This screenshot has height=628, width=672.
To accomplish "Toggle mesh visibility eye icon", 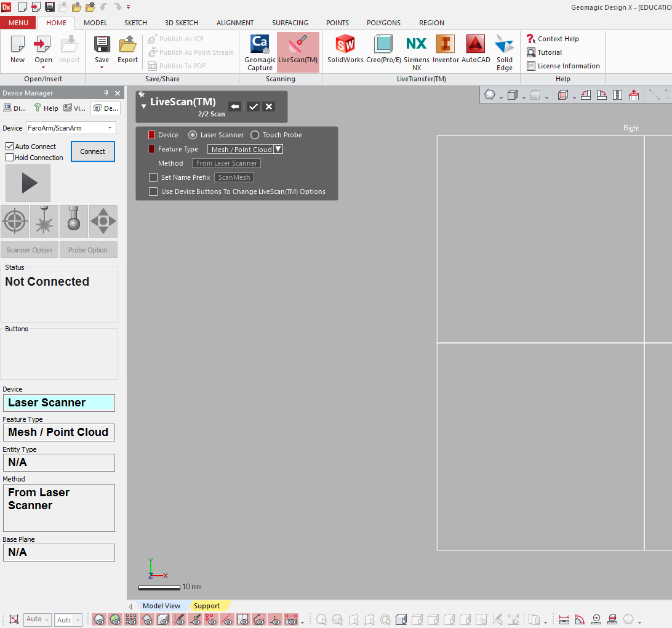I will point(100,619).
